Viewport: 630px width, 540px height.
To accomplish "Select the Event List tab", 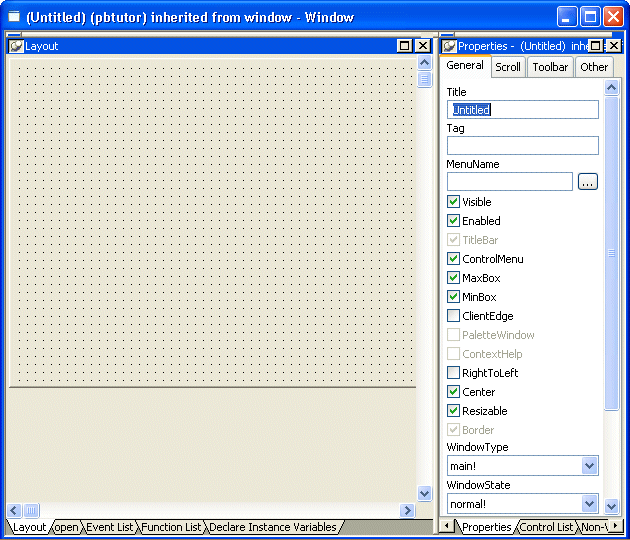I will (x=109, y=527).
